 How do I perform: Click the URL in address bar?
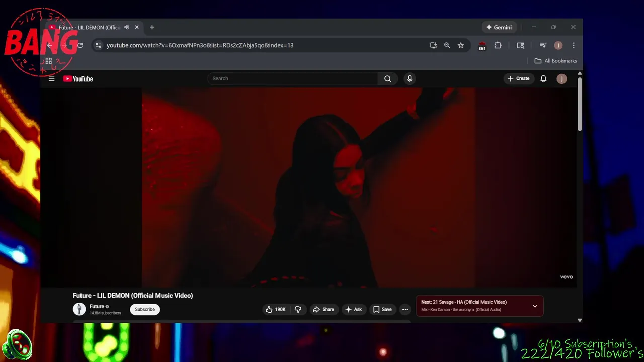200,45
